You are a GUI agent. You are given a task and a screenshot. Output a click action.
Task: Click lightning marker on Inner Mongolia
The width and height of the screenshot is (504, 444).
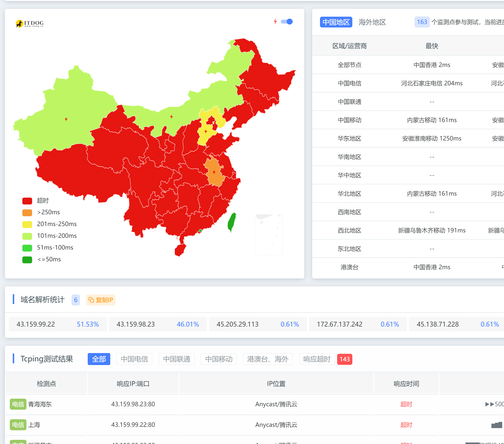pos(171,116)
